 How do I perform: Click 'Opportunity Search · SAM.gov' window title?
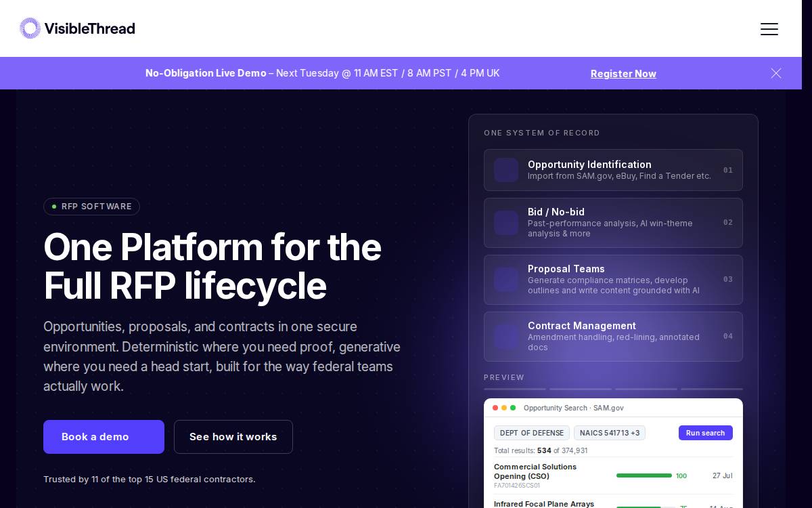coord(574,408)
